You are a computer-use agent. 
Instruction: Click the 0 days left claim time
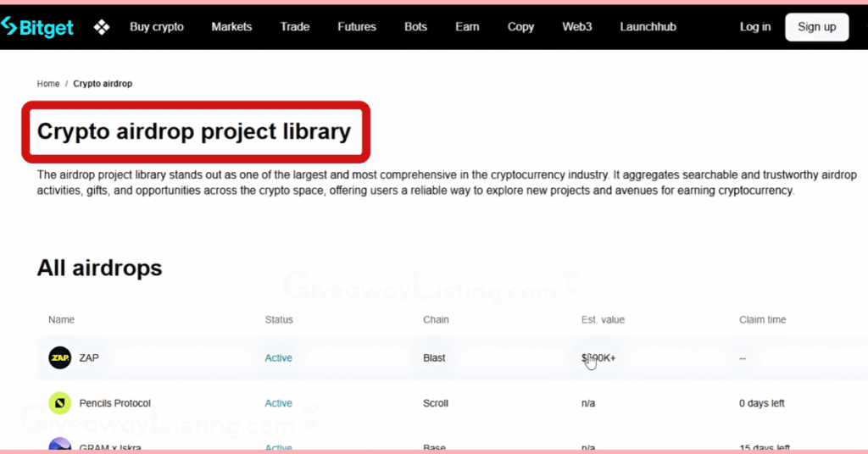[762, 403]
